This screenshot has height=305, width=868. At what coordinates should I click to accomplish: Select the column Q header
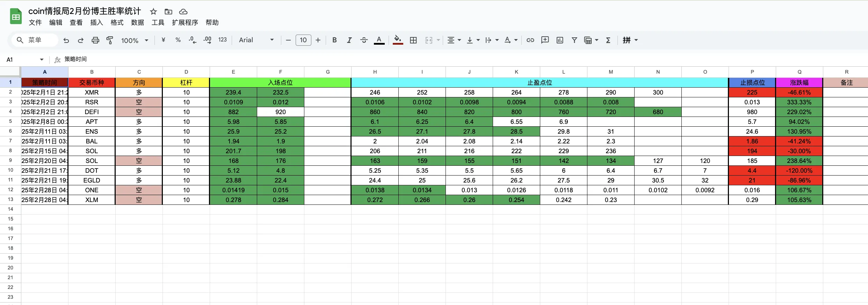click(799, 72)
